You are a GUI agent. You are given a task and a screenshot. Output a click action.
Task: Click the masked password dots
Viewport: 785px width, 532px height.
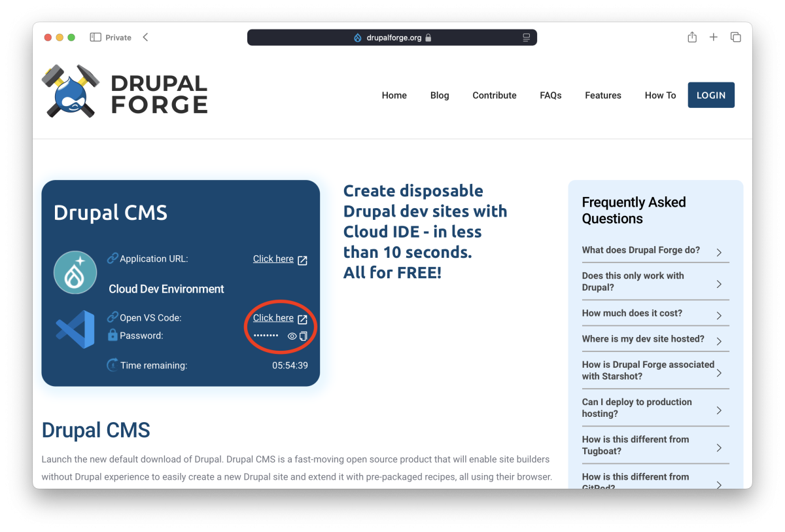pyautogui.click(x=266, y=336)
